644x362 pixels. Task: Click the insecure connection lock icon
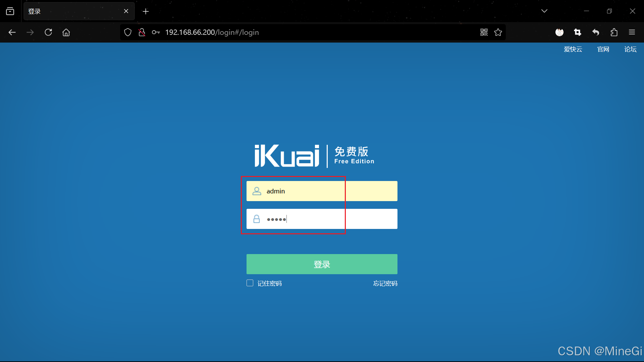coord(142,32)
